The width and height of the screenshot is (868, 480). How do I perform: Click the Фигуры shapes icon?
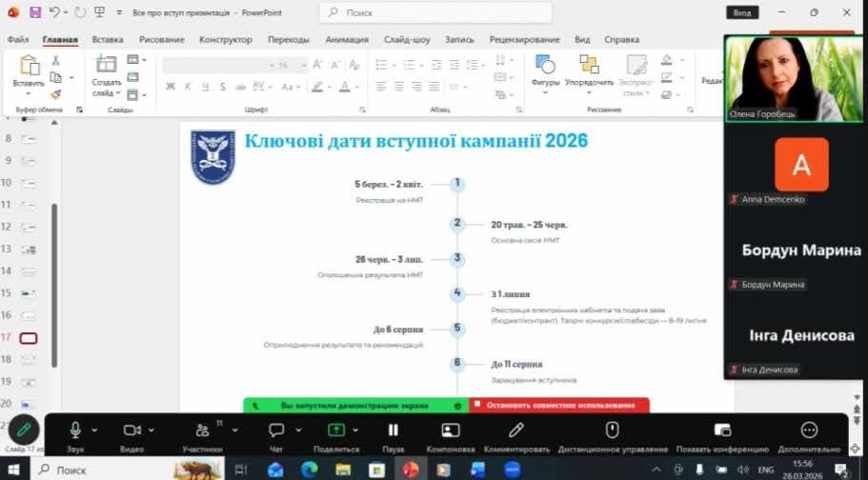pyautogui.click(x=545, y=65)
